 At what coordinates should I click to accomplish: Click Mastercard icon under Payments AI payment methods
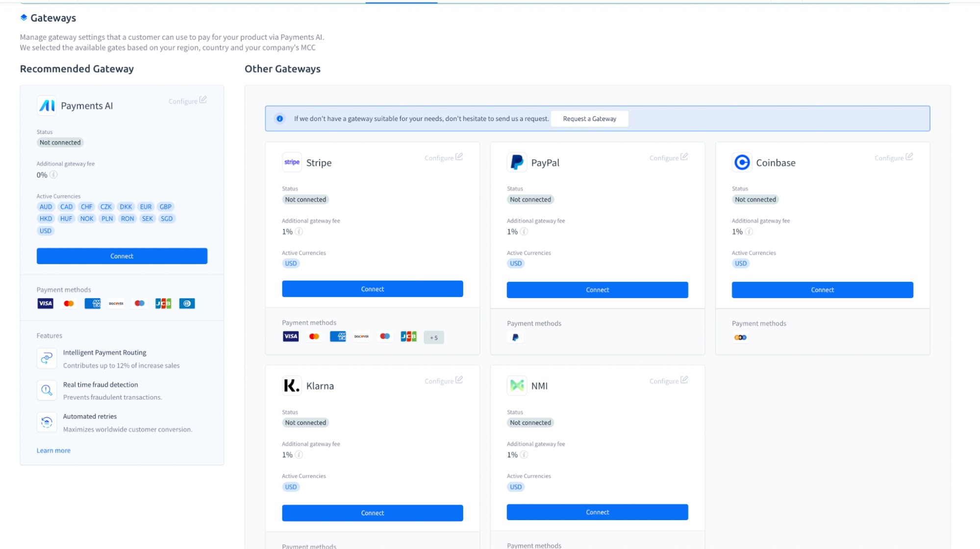point(69,303)
